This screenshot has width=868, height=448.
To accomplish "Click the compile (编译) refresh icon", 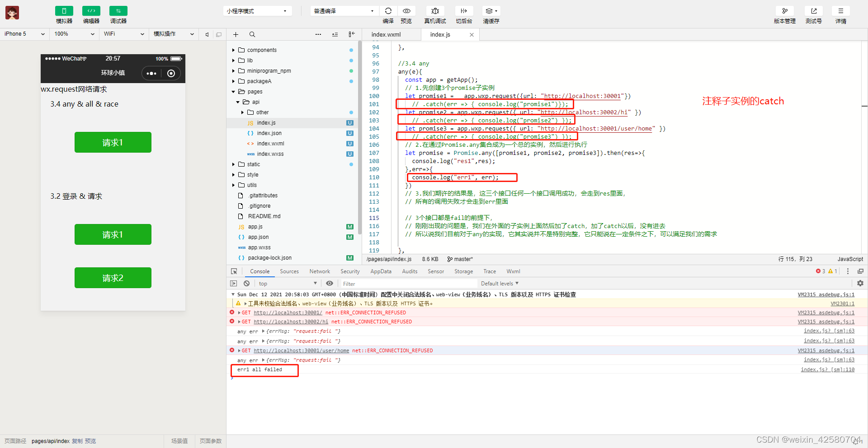I will 388,11.
